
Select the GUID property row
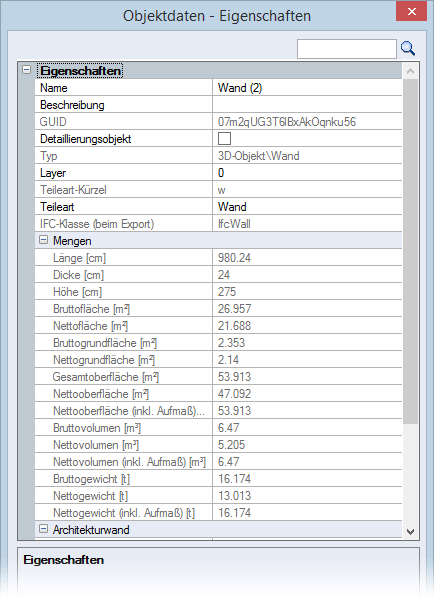click(x=219, y=122)
